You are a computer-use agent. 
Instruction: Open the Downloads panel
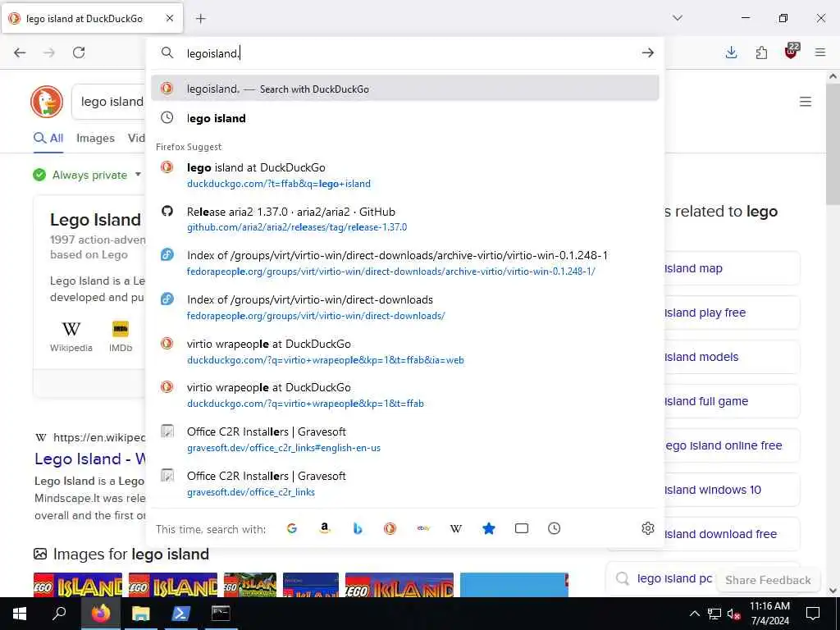(731, 52)
